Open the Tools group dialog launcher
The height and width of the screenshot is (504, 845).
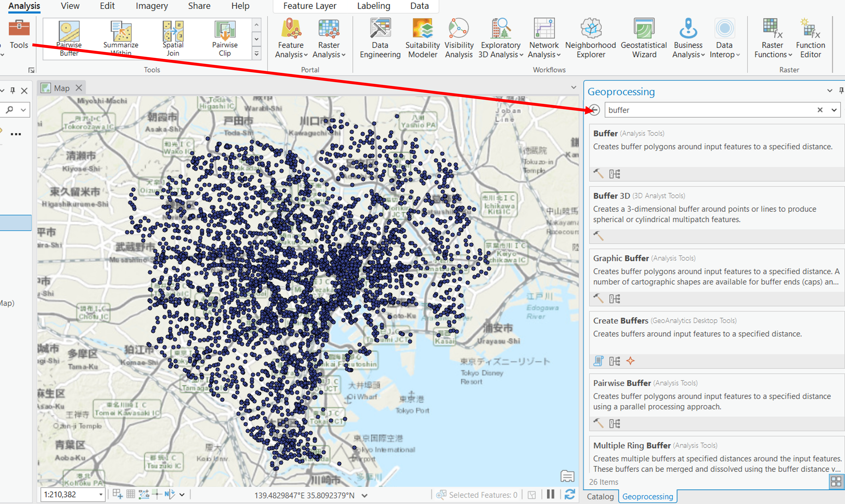pos(31,70)
